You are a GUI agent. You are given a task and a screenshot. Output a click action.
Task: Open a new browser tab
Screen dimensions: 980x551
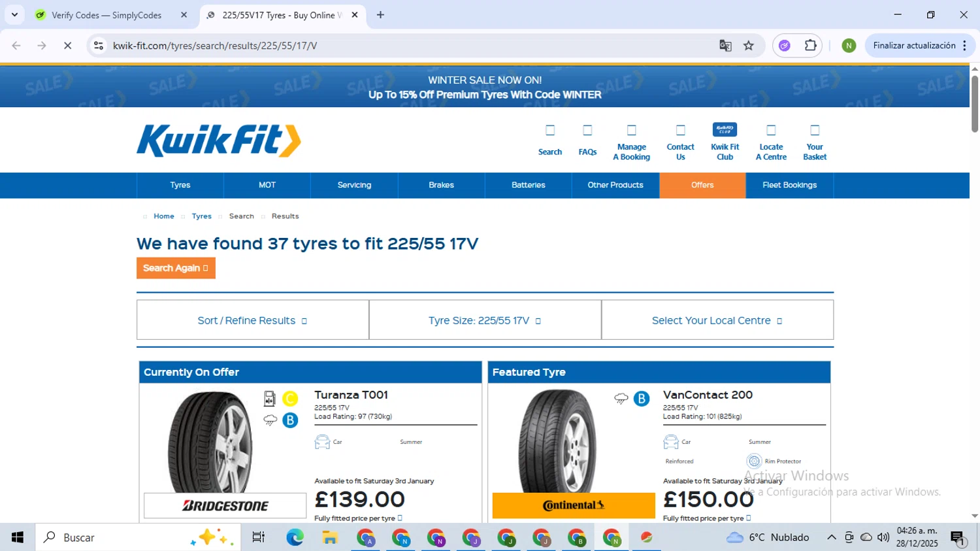pos(380,14)
